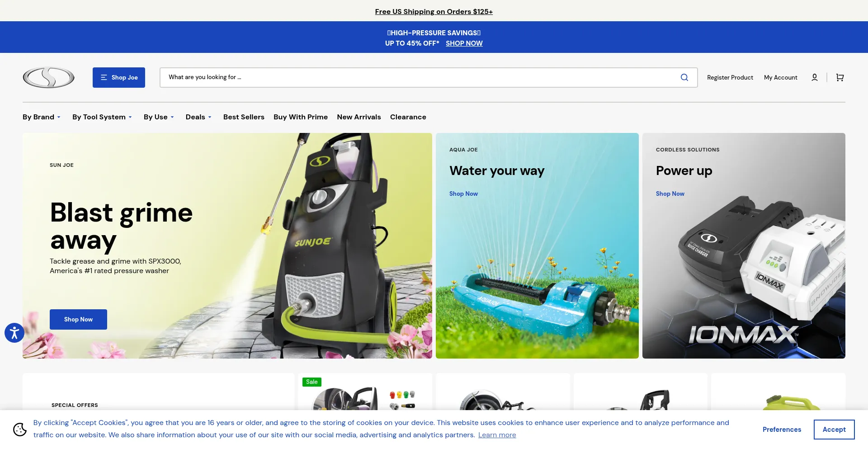Open the Deals dropdown menu
This screenshot has width=868, height=449.
(x=198, y=117)
